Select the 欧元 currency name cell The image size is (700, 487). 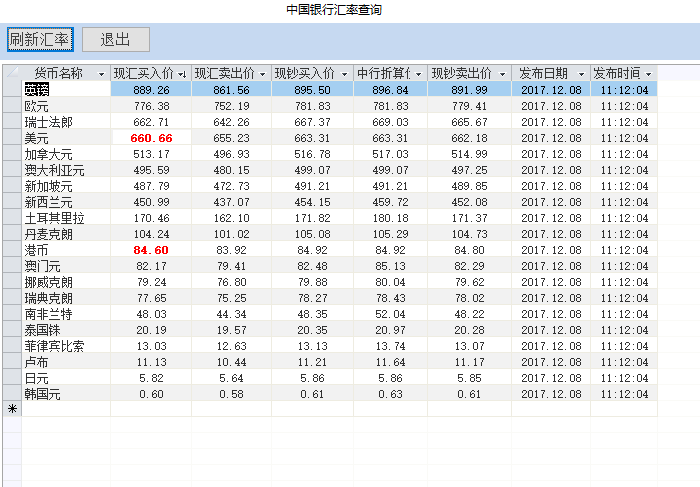(66, 106)
